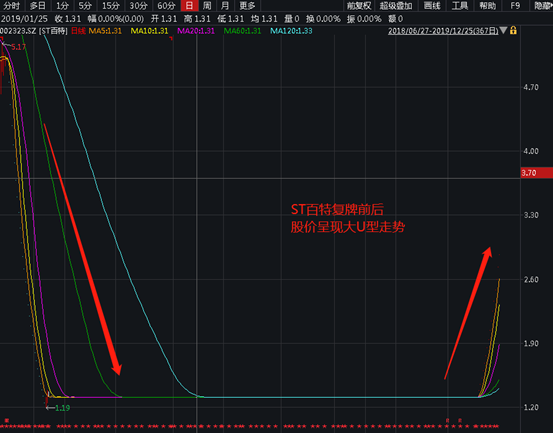Click the MA20:1.31 indicator label
Image resolution: width=553 pixels, height=433 pixels.
[196, 31]
